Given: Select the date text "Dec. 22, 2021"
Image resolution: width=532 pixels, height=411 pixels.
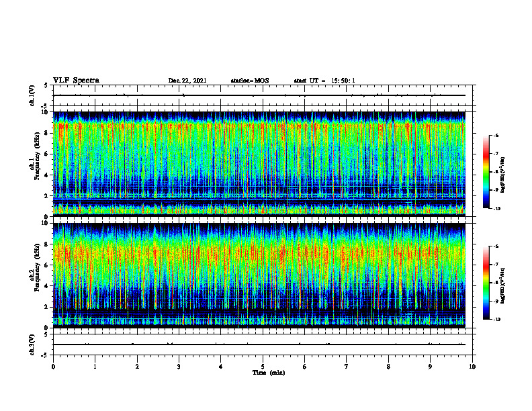Looking at the screenshot, I should tap(187, 81).
